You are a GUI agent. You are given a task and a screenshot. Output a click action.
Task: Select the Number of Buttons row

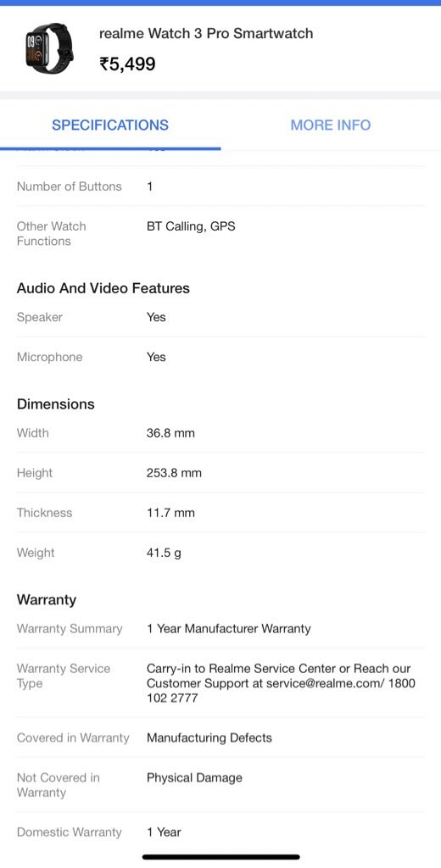tap(220, 186)
